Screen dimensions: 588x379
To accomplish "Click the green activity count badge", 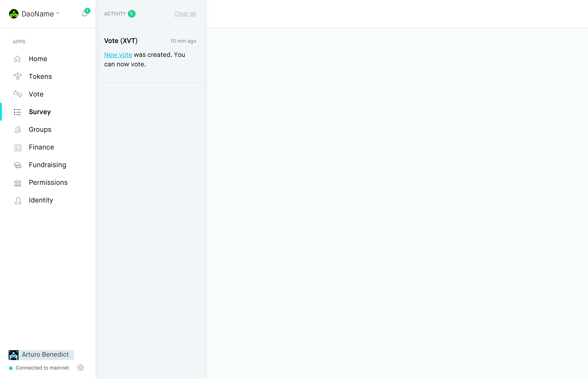I will [132, 14].
